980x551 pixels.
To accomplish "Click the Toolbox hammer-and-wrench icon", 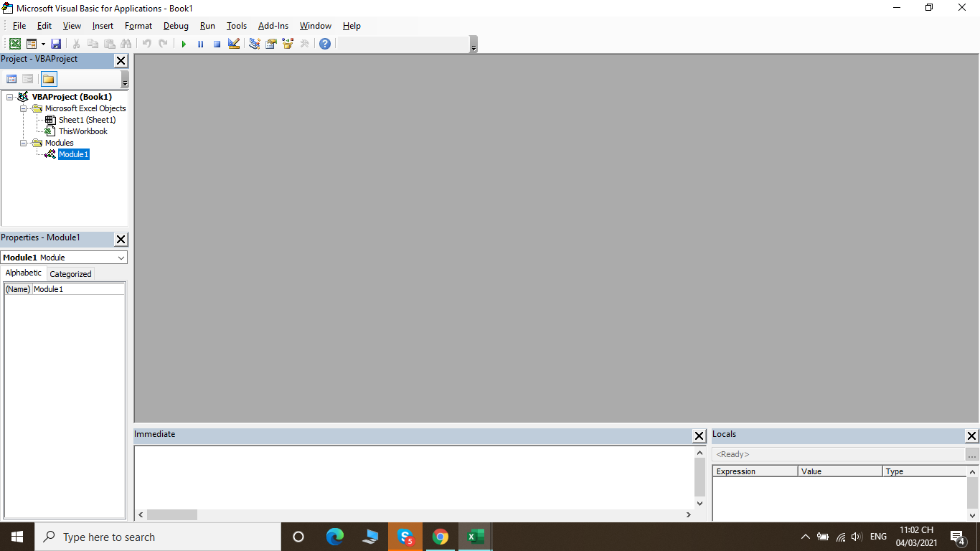I will (x=304, y=44).
